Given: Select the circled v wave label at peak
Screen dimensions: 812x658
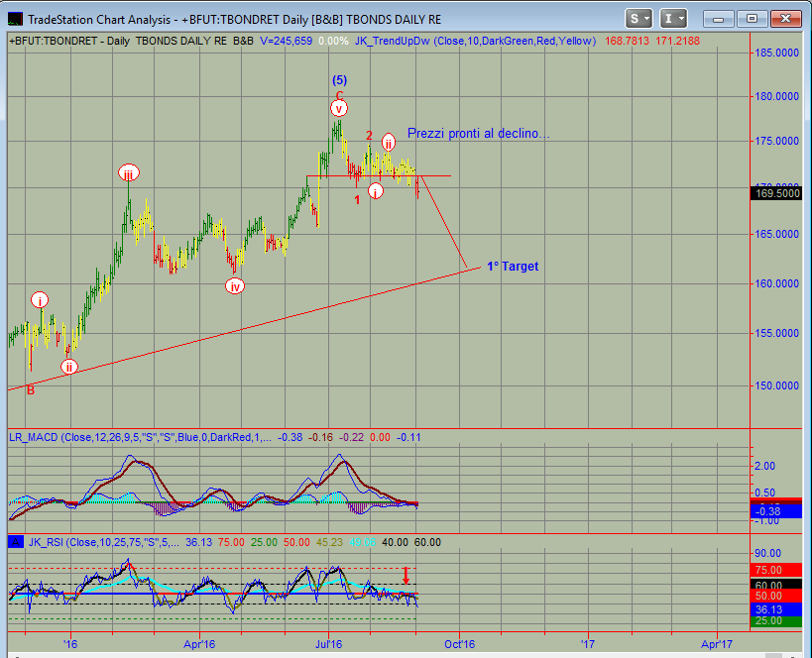Looking at the screenshot, I should [x=339, y=109].
